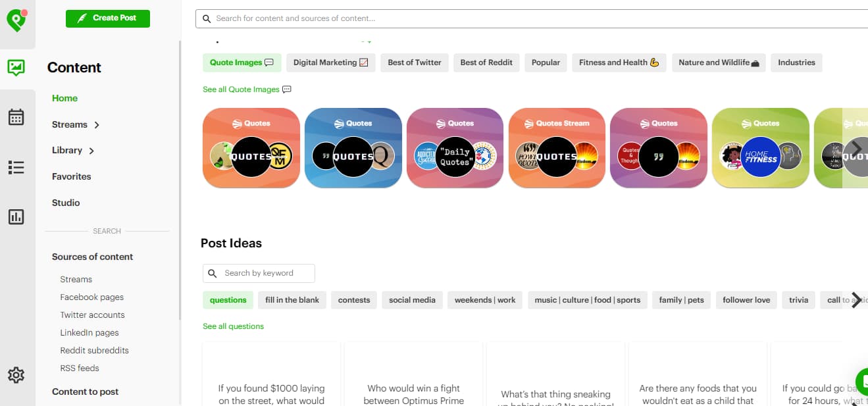This screenshot has height=406, width=868.
Task: Open the posts list icon in the left rail
Action: 16,167
